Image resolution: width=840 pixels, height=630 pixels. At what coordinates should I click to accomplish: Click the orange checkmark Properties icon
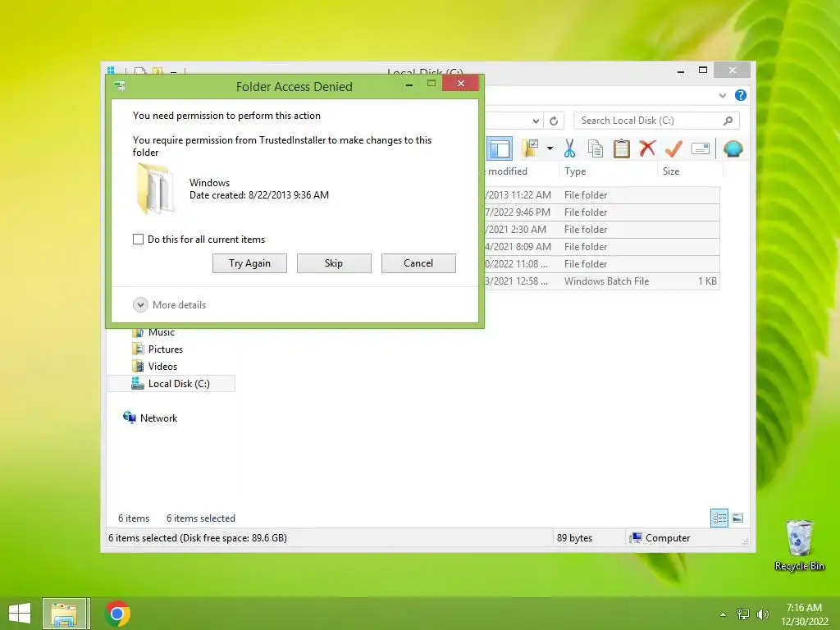tap(673, 148)
